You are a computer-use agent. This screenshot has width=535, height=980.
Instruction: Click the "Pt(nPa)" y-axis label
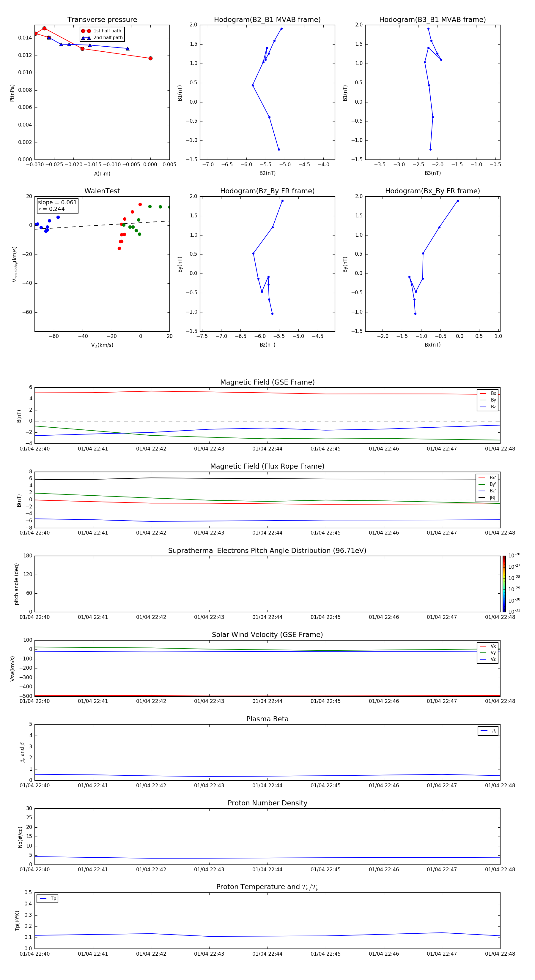(12, 93)
